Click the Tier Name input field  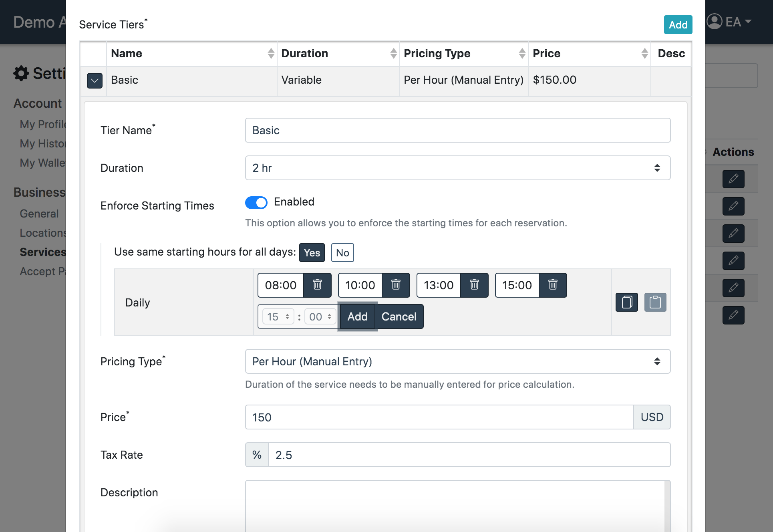(457, 130)
